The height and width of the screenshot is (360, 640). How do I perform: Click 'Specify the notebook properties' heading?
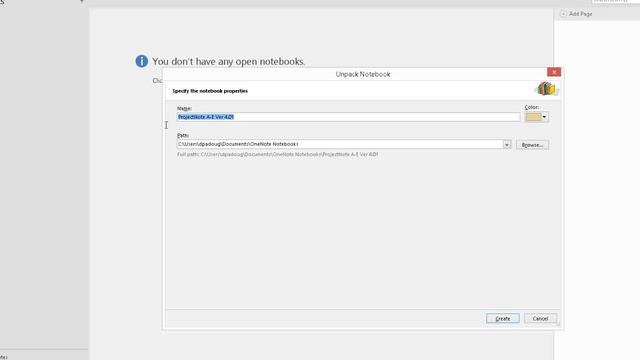click(210, 91)
